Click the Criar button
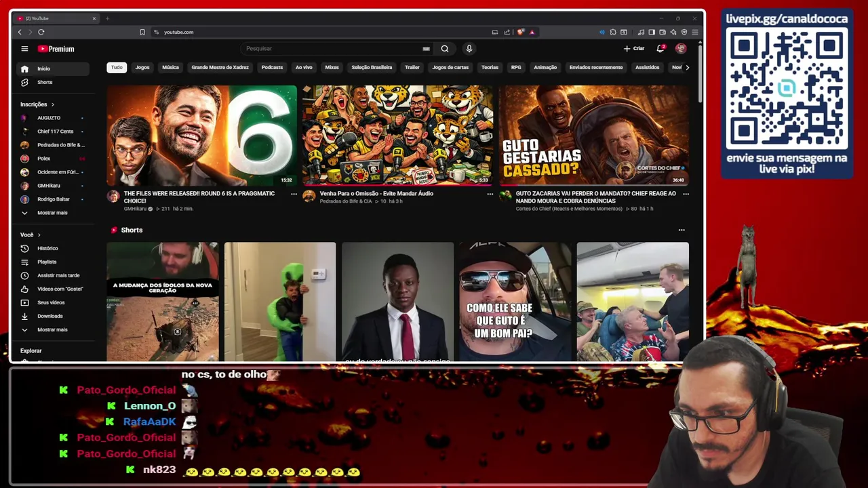 [634, 49]
